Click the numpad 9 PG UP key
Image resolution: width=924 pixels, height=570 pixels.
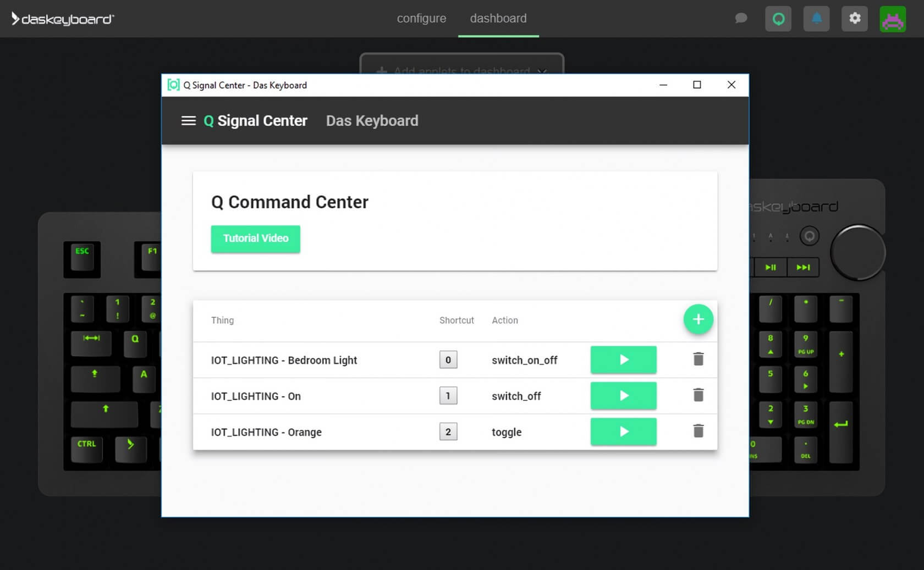tap(806, 345)
